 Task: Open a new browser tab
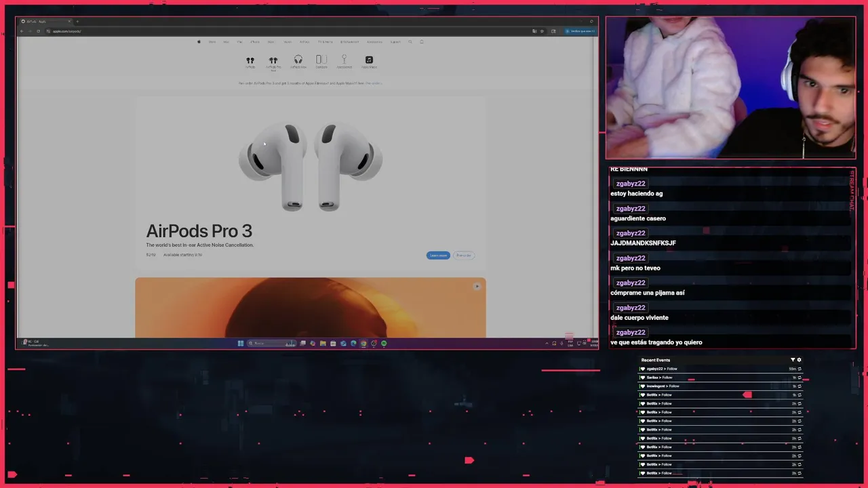(77, 21)
